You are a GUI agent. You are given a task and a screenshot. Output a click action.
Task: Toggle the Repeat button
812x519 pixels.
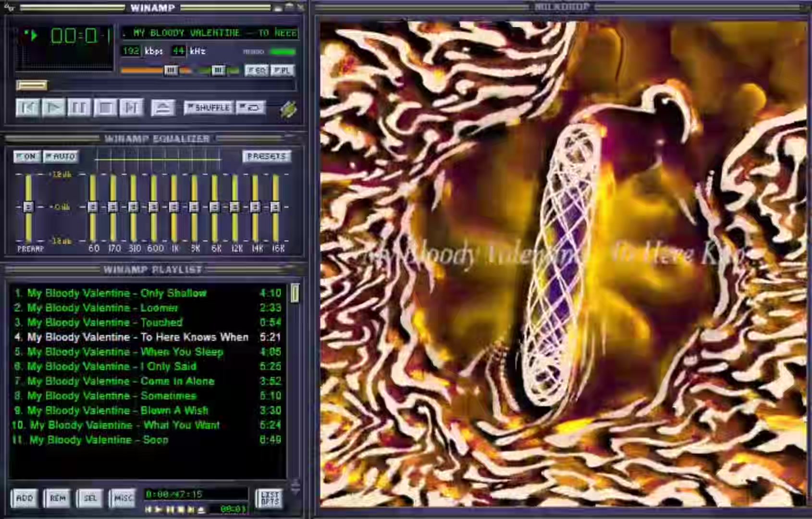pyautogui.click(x=250, y=108)
